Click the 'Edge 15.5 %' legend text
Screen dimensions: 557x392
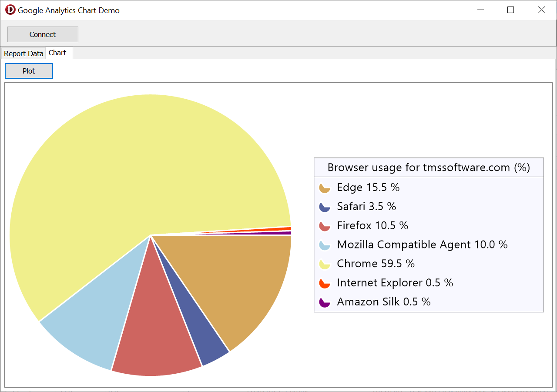tap(368, 188)
